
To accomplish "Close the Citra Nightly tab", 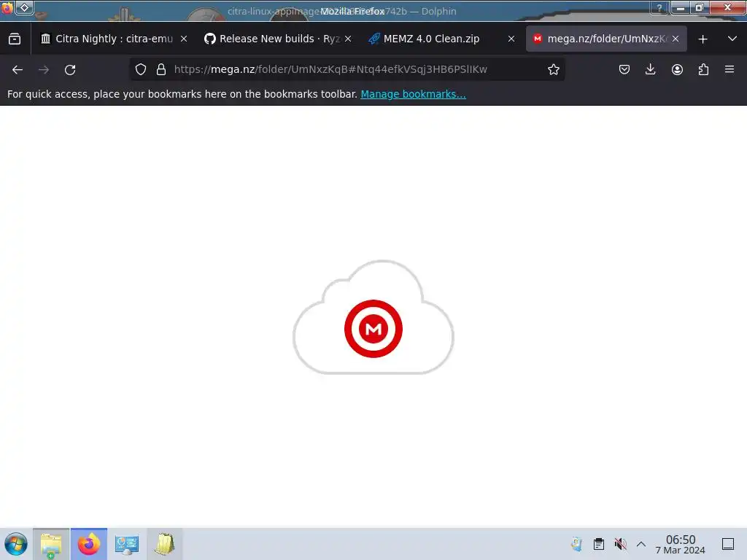I will click(x=184, y=39).
